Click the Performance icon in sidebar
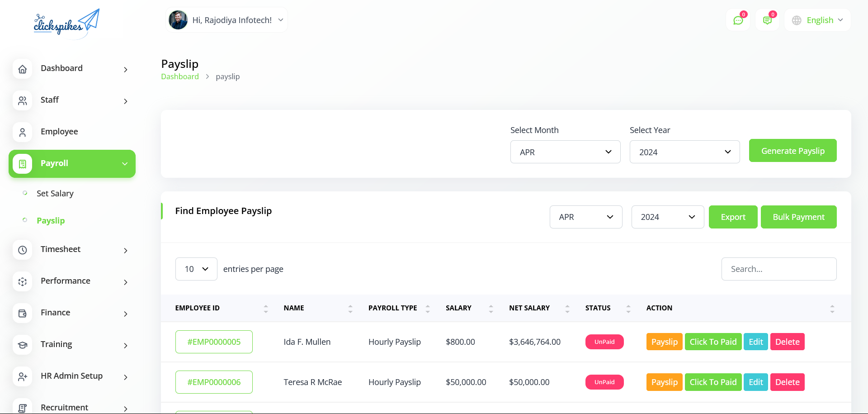The height and width of the screenshot is (414, 868). tap(23, 281)
